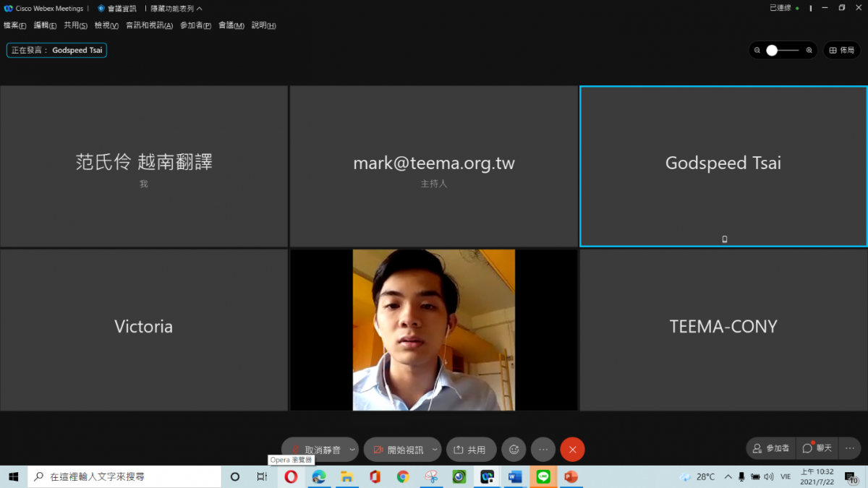Click the video grid zoom slider
This screenshot has width=868, height=488.
point(783,51)
